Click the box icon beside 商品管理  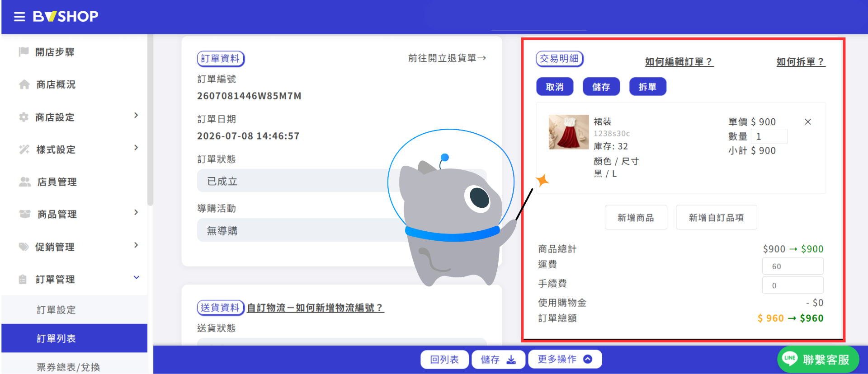25,214
